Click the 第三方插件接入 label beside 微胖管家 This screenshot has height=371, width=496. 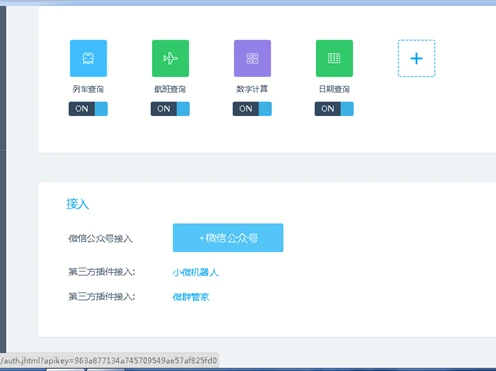(102, 296)
